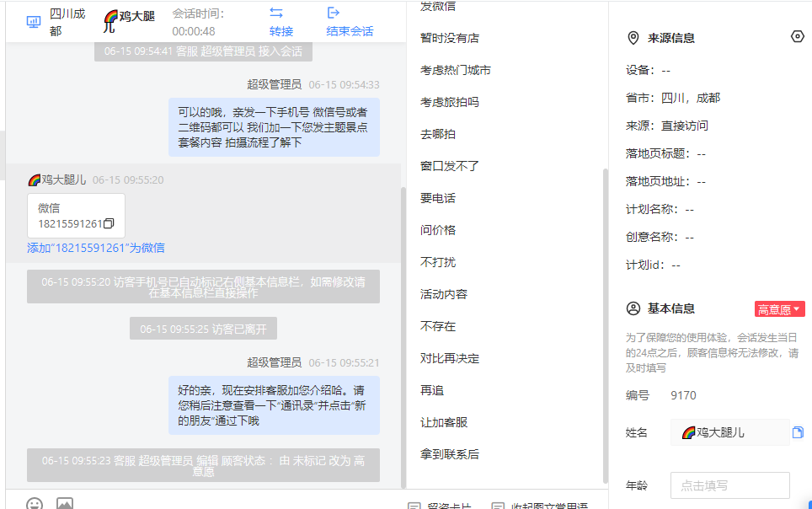Click the notice 访客手机号已自动标记右侧基本信息栏
812x509 pixels.
point(203,287)
